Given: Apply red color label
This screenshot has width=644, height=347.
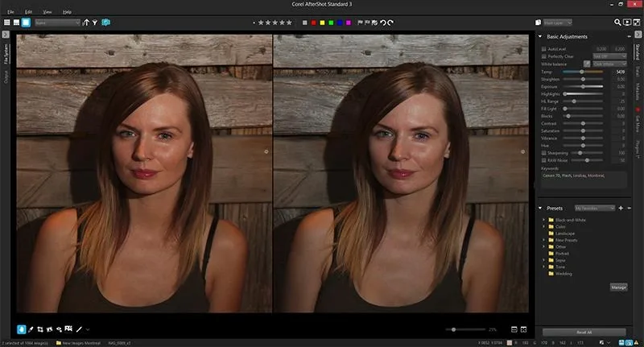Looking at the screenshot, I should tap(314, 23).
